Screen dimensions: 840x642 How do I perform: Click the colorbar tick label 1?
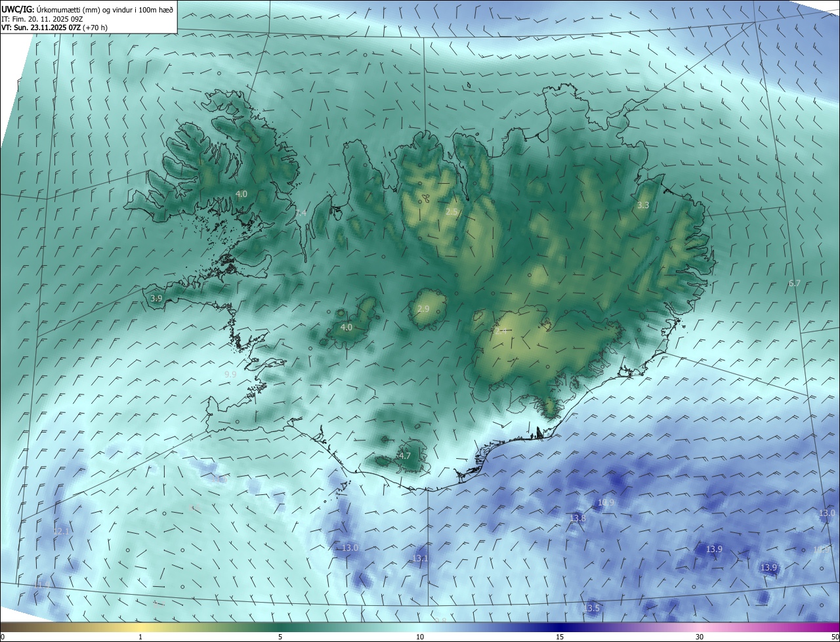(x=140, y=637)
